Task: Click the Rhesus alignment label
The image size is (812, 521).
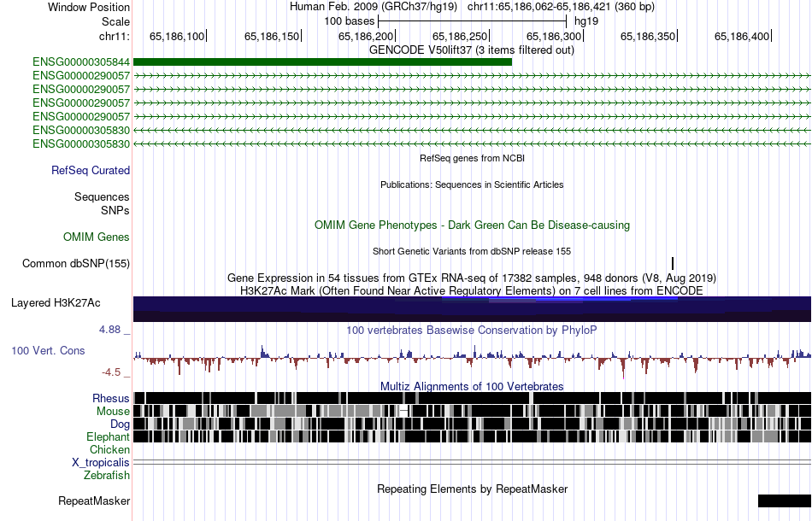Action: (x=111, y=398)
